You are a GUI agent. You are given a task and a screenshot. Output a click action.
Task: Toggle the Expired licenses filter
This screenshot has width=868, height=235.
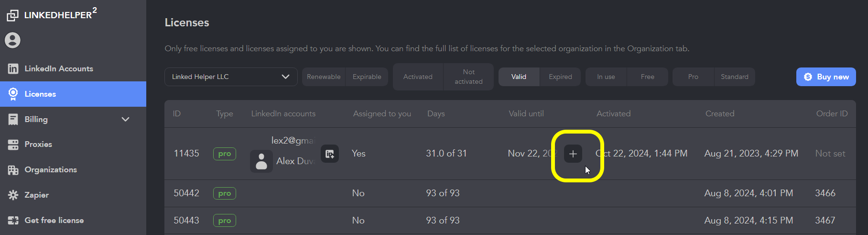coord(560,77)
